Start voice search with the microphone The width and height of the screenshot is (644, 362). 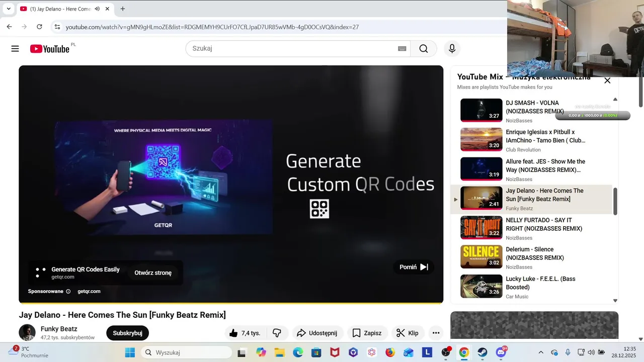pyautogui.click(x=452, y=49)
